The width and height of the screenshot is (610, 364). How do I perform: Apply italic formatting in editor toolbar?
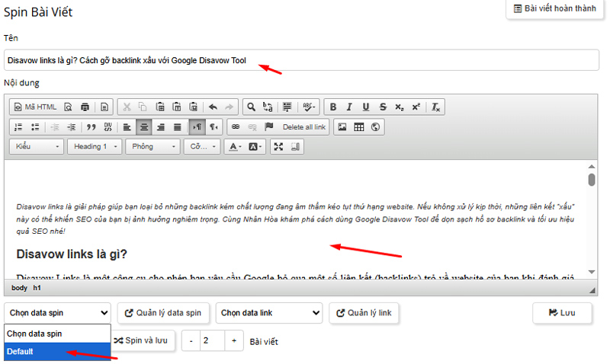[349, 107]
